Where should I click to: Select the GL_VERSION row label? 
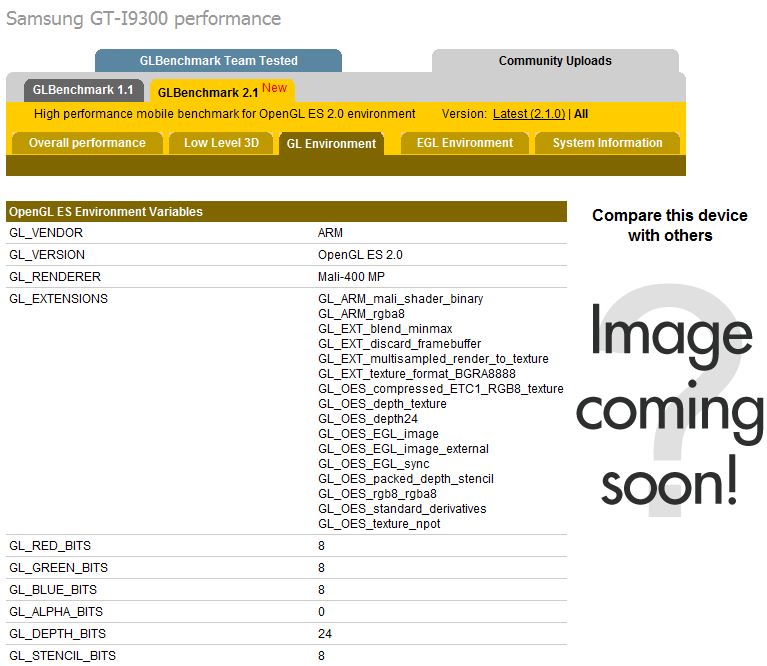(47, 255)
